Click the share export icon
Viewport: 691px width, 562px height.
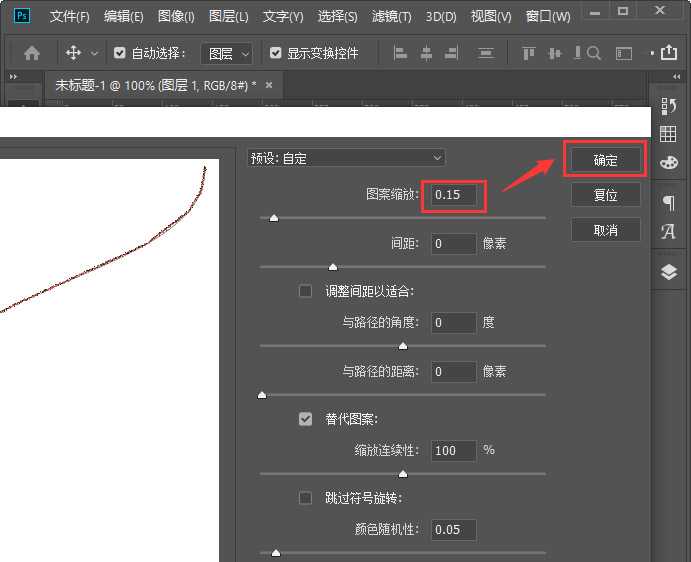[x=670, y=53]
